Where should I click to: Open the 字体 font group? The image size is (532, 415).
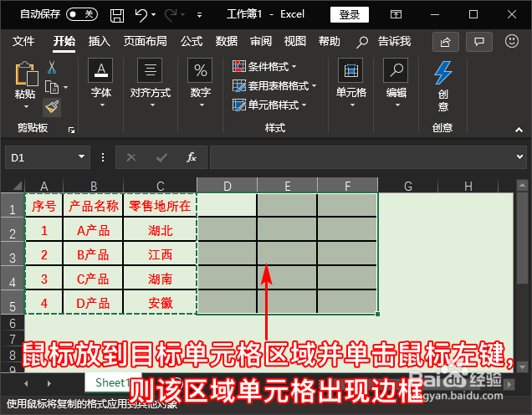click(x=100, y=83)
